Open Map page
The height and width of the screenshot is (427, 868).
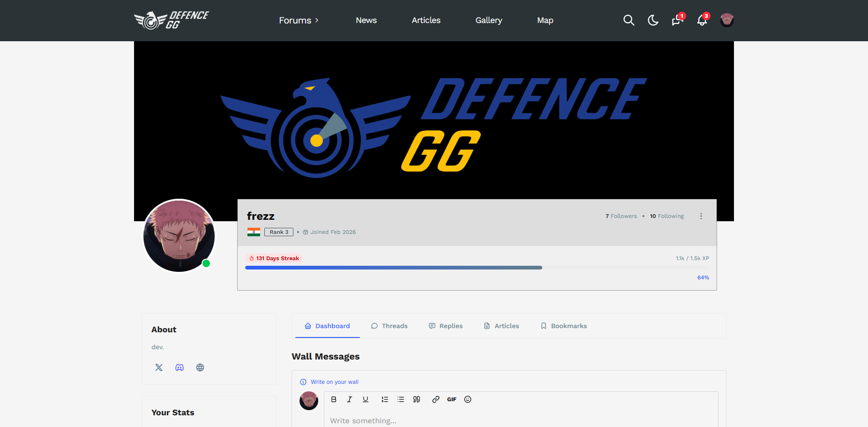pyautogui.click(x=545, y=20)
